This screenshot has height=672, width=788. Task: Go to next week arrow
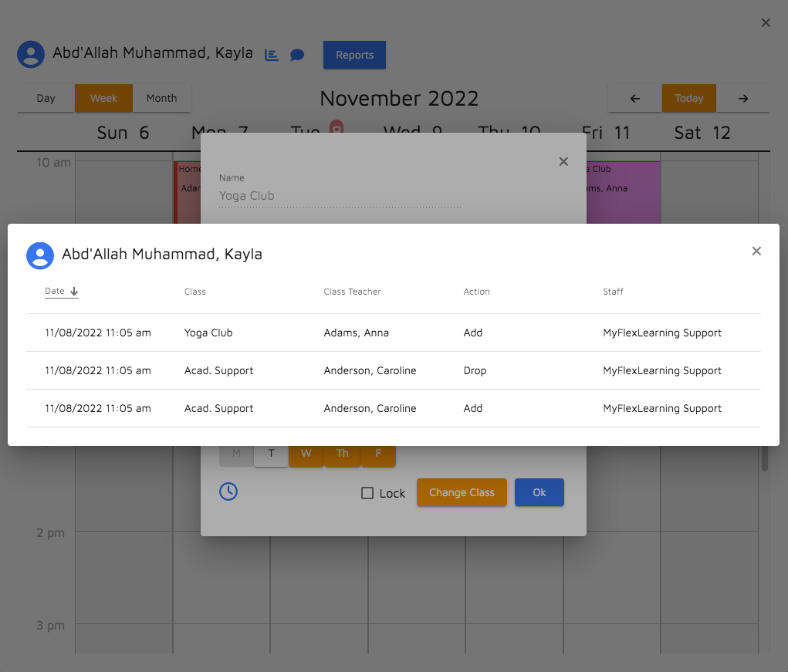[742, 98]
